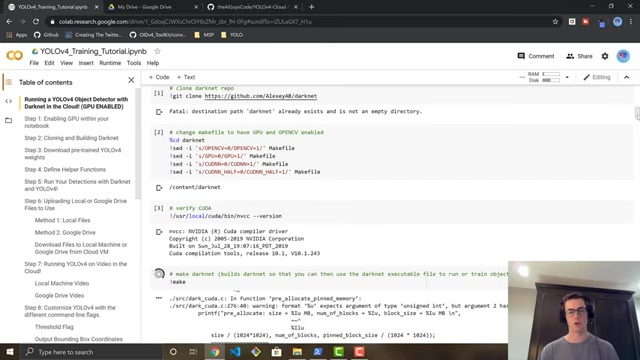Clear output of the nvcc version cell

pos(159,232)
